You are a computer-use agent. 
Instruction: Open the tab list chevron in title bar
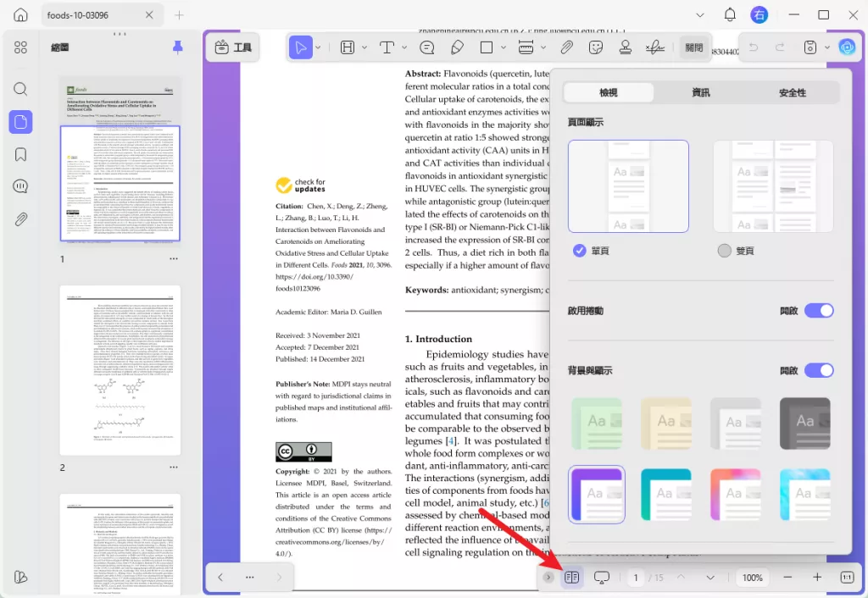pos(700,15)
